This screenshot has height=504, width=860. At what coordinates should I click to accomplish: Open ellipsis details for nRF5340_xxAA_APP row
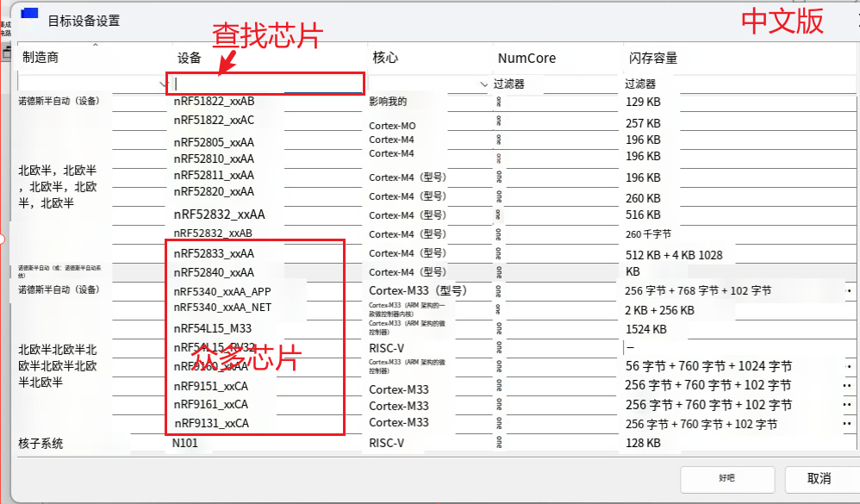[849, 290]
